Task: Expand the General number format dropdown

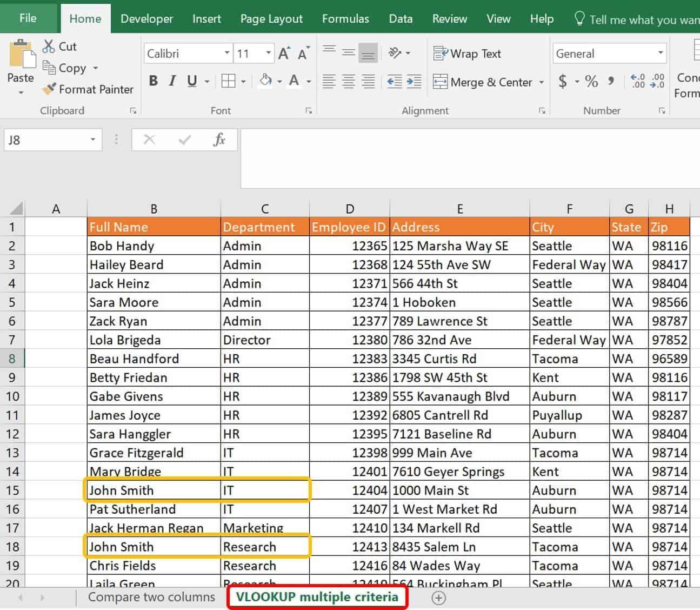Action: [x=661, y=54]
